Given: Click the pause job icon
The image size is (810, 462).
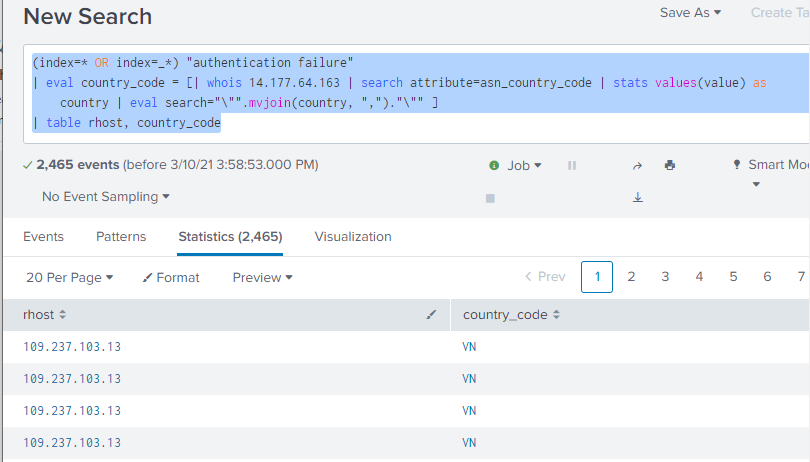Looking at the screenshot, I should point(572,166).
